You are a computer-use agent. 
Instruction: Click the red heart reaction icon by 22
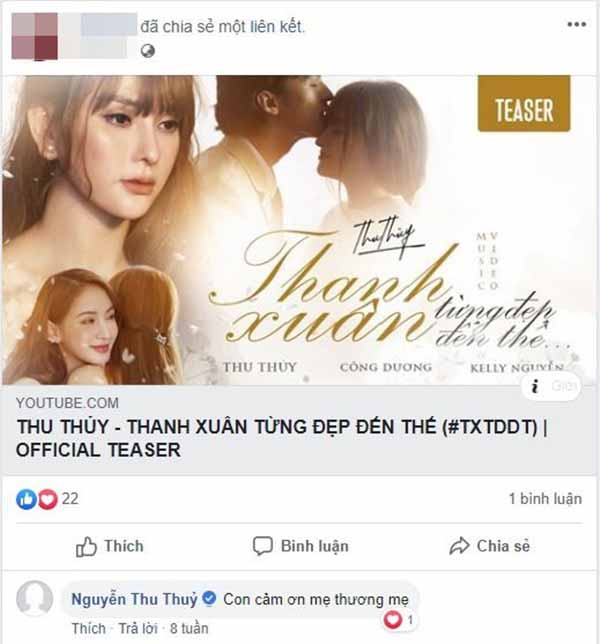coord(48,499)
